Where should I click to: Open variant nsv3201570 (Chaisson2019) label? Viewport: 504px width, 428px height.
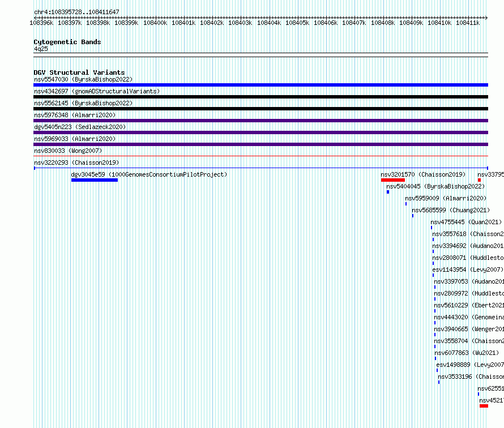(423, 174)
